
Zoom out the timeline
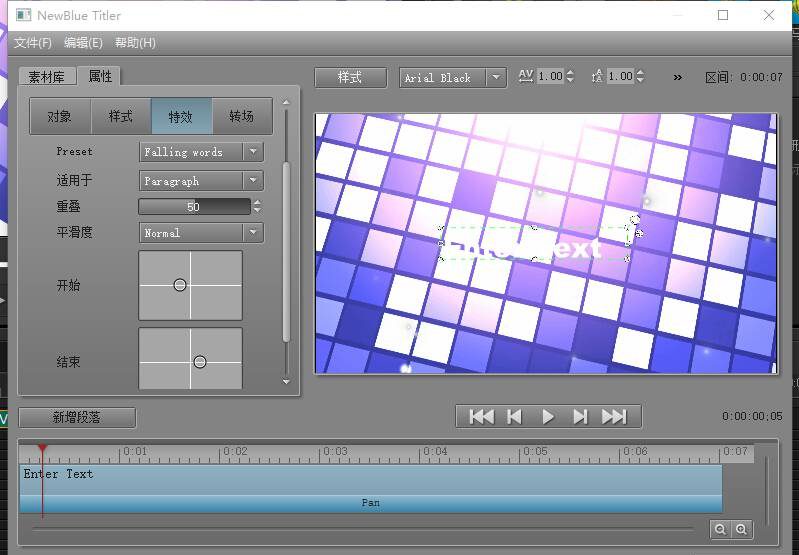click(x=720, y=530)
